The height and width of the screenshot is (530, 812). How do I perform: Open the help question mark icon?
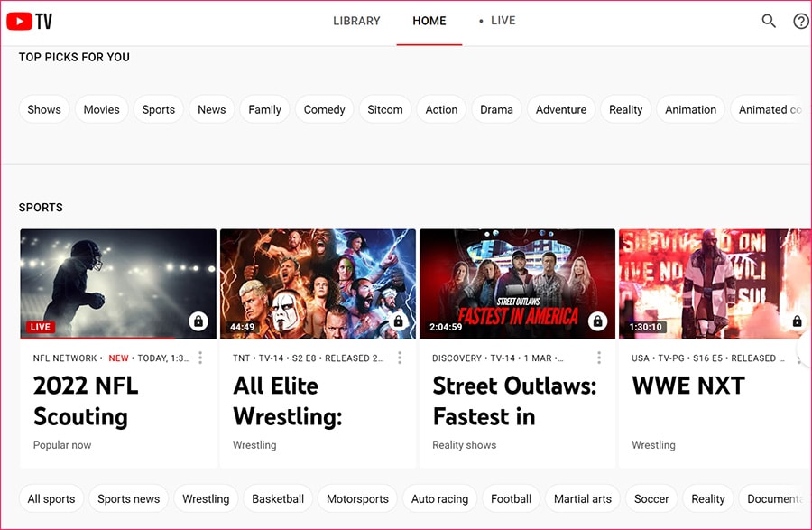(800, 21)
